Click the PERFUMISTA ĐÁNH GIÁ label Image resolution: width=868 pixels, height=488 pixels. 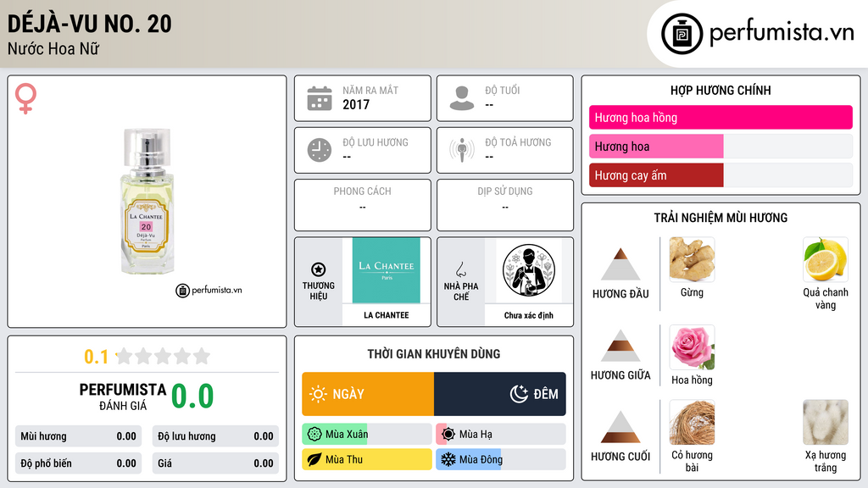tap(123, 396)
